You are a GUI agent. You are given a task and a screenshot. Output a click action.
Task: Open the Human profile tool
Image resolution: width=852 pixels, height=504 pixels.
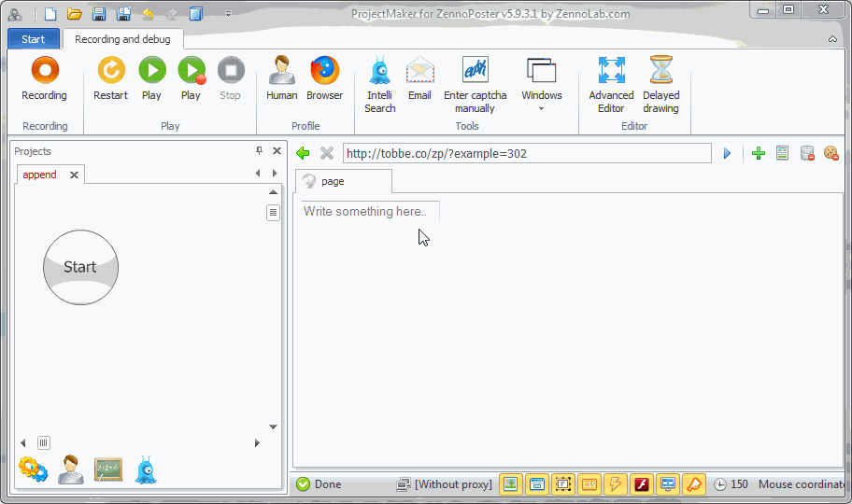[281, 79]
